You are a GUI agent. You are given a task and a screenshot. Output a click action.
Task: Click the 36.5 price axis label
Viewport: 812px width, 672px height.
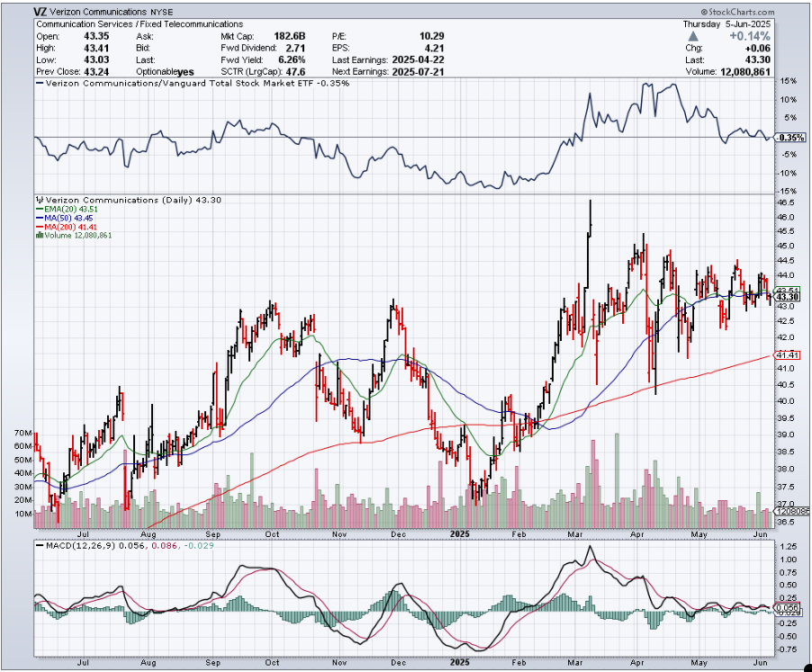787,523
